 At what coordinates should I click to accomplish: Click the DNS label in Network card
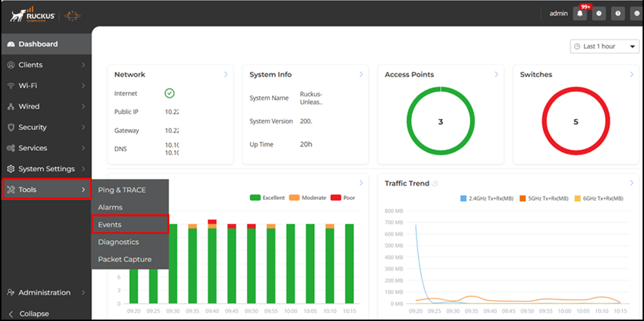point(120,149)
